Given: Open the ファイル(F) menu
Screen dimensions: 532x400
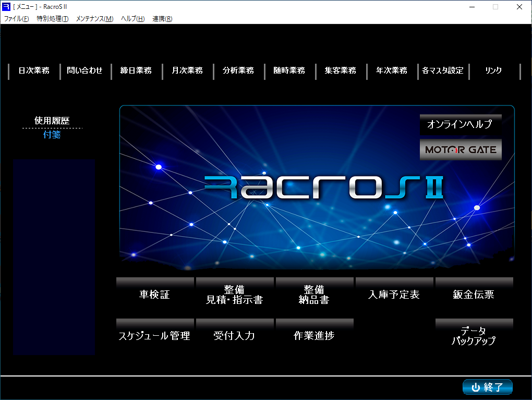Looking at the screenshot, I should coord(16,19).
